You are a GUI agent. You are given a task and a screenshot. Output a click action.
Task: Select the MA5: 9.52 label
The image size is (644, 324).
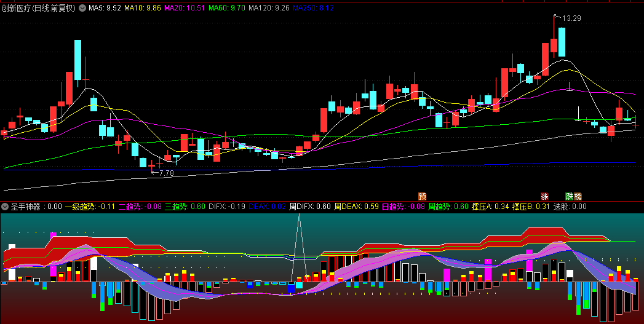tap(105, 8)
